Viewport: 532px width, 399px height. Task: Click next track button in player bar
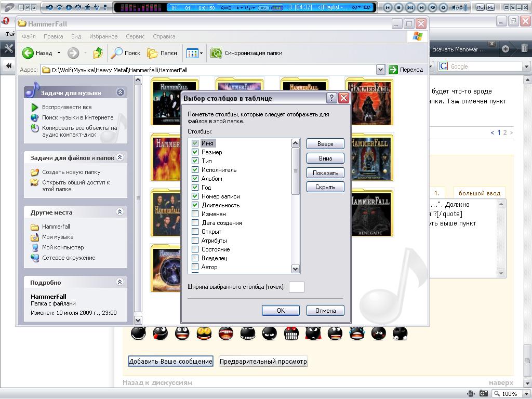[x=421, y=7]
